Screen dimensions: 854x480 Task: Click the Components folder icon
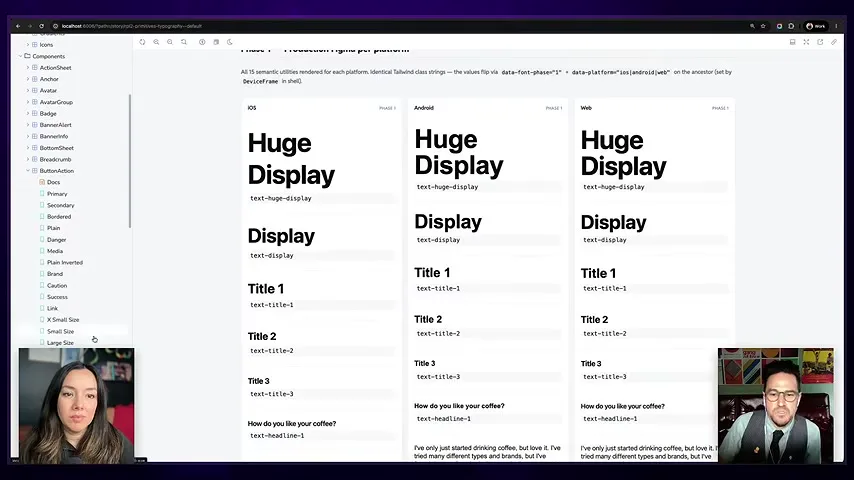(27, 56)
